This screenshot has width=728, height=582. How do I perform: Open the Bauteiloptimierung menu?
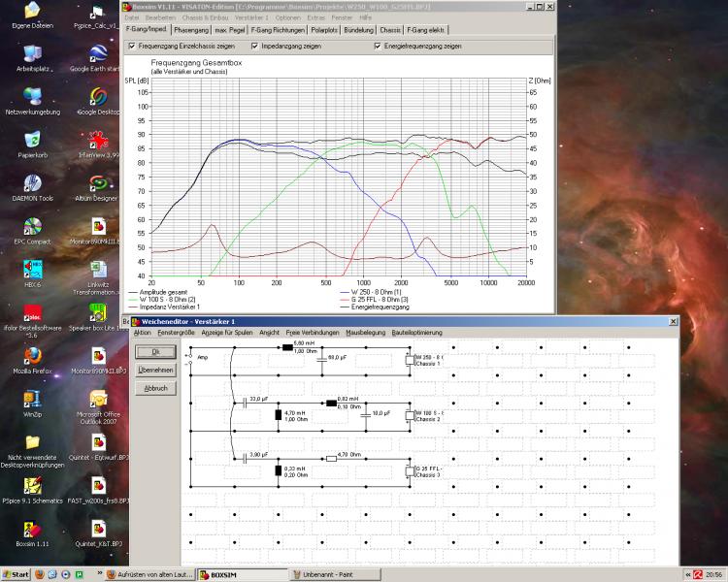pyautogui.click(x=419, y=333)
